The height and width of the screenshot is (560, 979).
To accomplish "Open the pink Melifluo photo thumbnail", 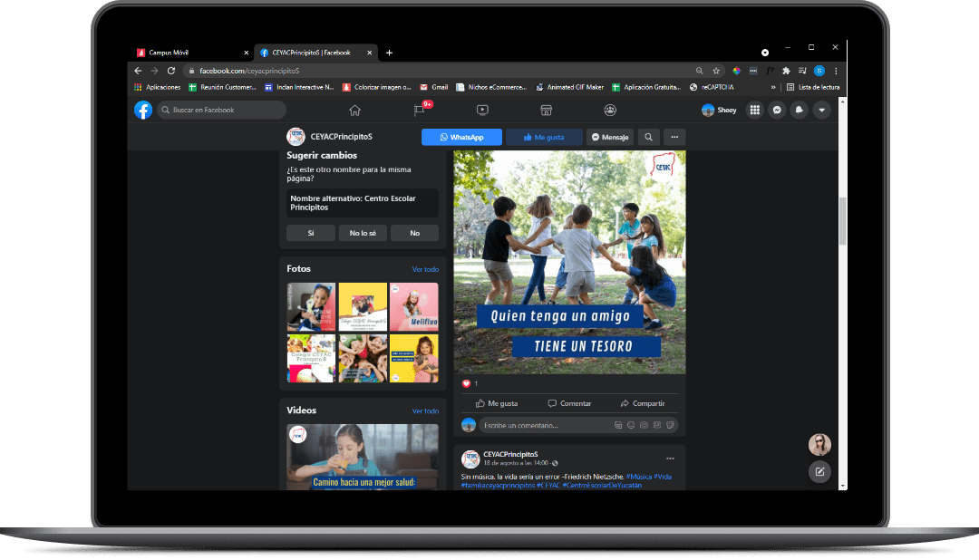I will (x=414, y=306).
